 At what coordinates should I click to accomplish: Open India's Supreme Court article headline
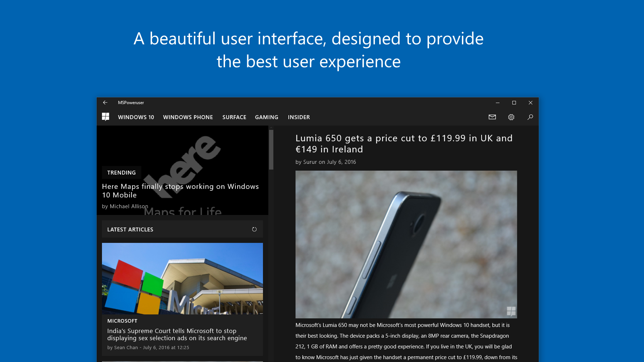pos(177,334)
